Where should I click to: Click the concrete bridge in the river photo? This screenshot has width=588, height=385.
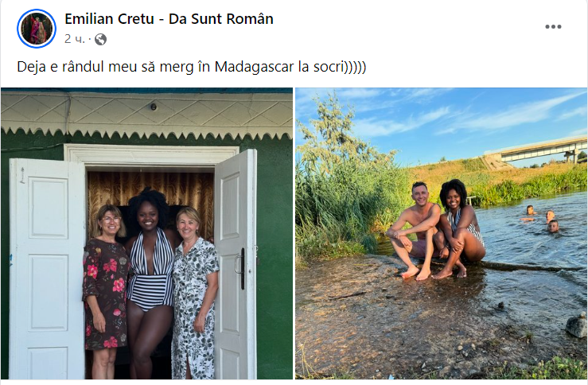click(536, 151)
